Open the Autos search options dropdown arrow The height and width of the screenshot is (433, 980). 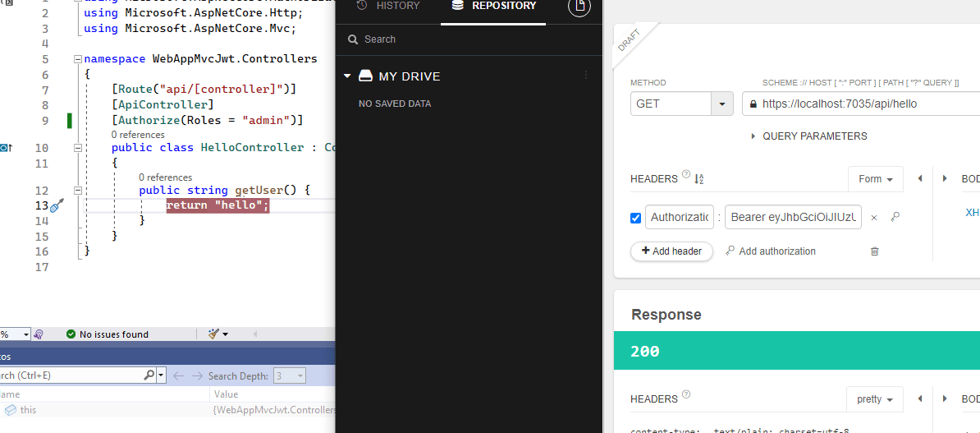tap(161, 376)
